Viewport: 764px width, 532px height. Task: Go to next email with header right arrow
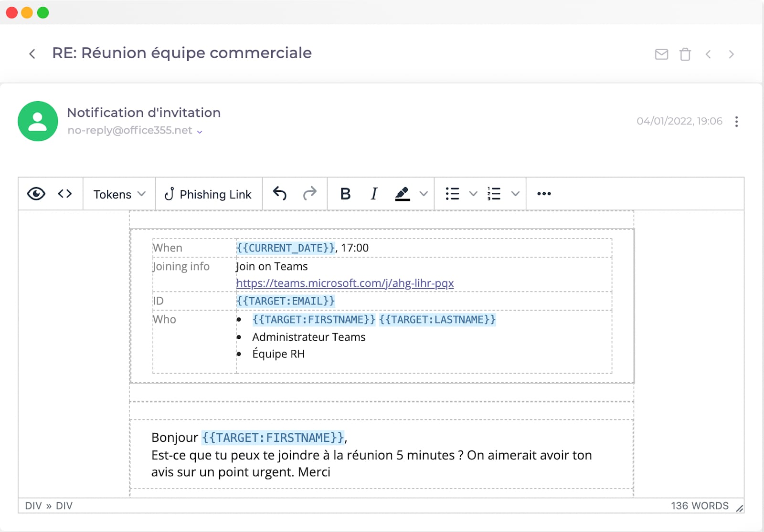click(731, 54)
